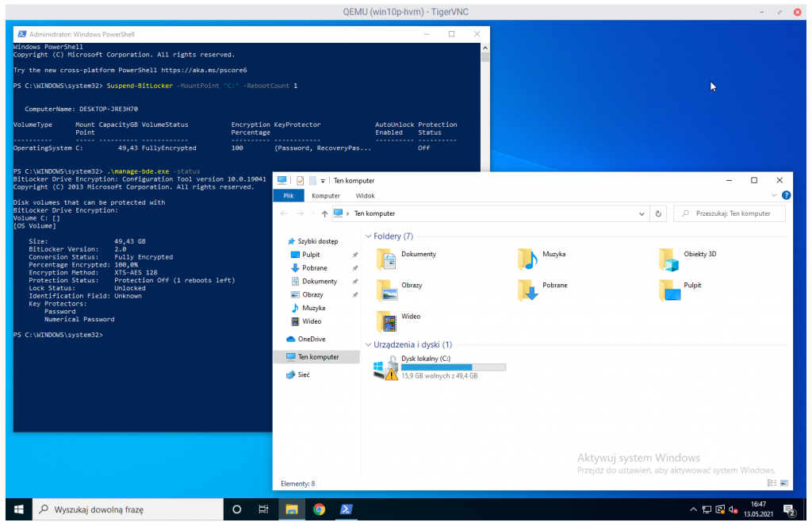Go to Wideo in the navigation pane
This screenshot has width=812, height=526.
tap(311, 321)
